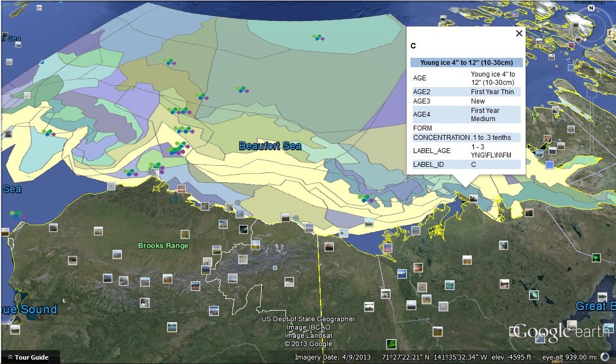Click the partial 'ue Sound' label at the left
Screen dimensions: 616x364
[x=29, y=309]
